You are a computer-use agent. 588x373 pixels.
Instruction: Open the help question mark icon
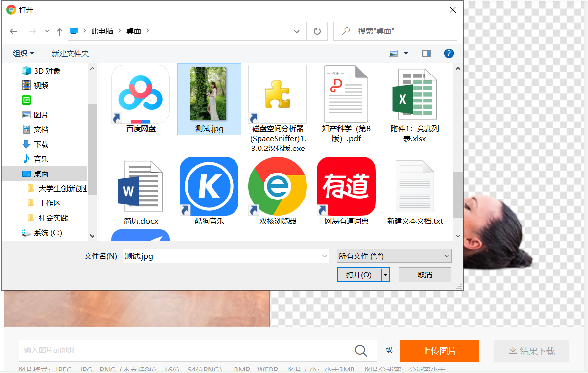pos(448,53)
